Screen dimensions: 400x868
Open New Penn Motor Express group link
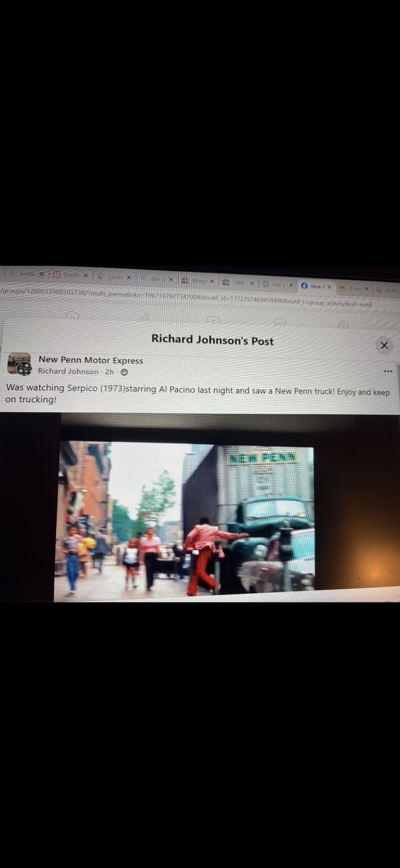[x=91, y=360]
